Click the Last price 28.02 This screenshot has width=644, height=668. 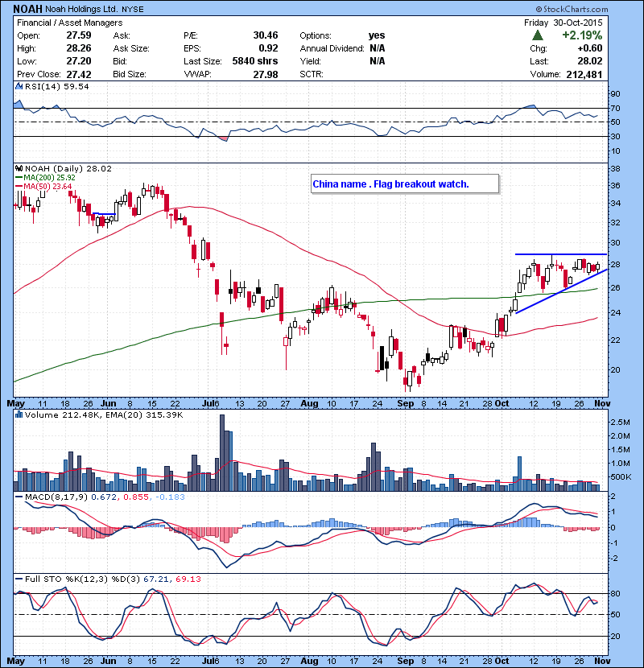[590, 61]
